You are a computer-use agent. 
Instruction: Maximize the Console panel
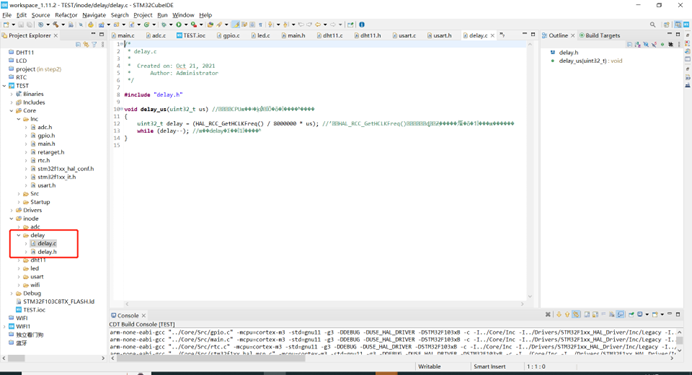pos(678,314)
